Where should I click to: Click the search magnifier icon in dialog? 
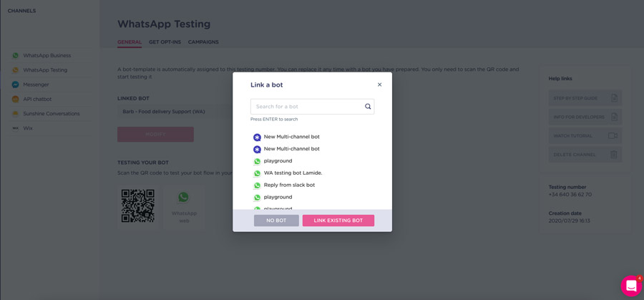[368, 107]
